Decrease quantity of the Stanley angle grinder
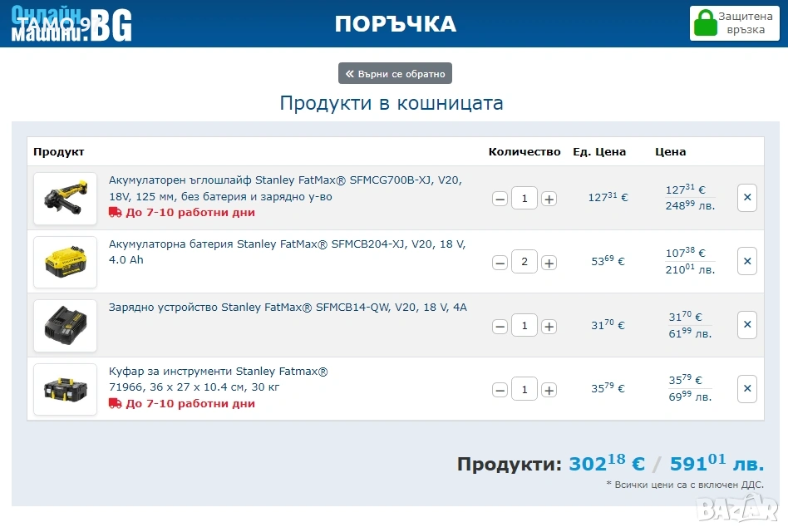This screenshot has height=532, width=788. (x=500, y=199)
